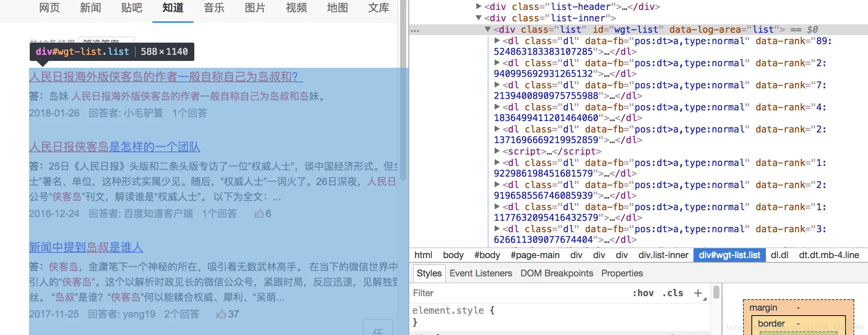Viewport: 868px width, 335px height.
Task: Open the Properties tab
Action: point(622,273)
